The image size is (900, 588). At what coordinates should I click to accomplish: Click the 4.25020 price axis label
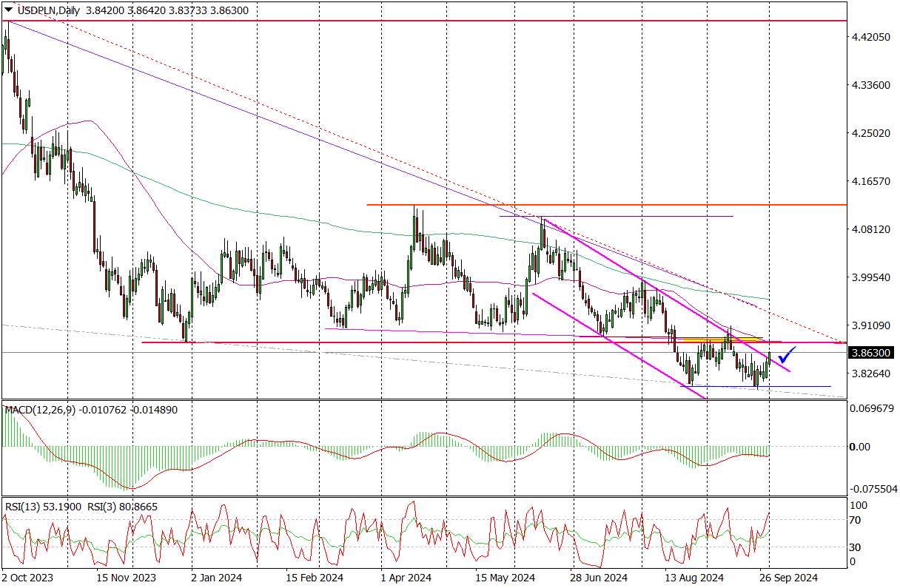871,133
